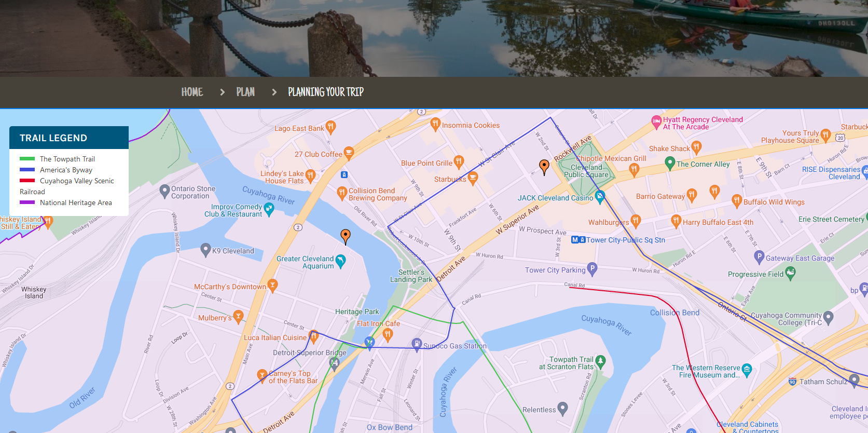
Task: Open the Hyatt Regency Cleveland hotel pin
Action: point(656,121)
